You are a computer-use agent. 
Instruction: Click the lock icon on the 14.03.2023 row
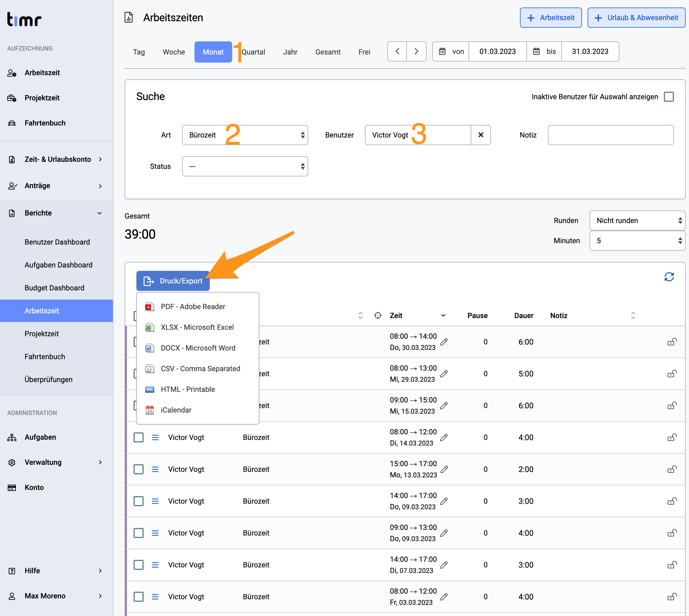tap(672, 437)
